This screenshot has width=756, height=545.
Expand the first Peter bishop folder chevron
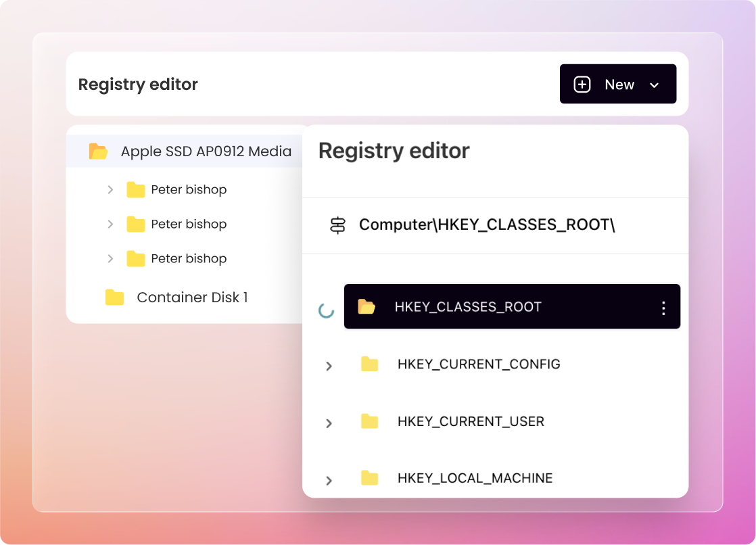(x=110, y=190)
